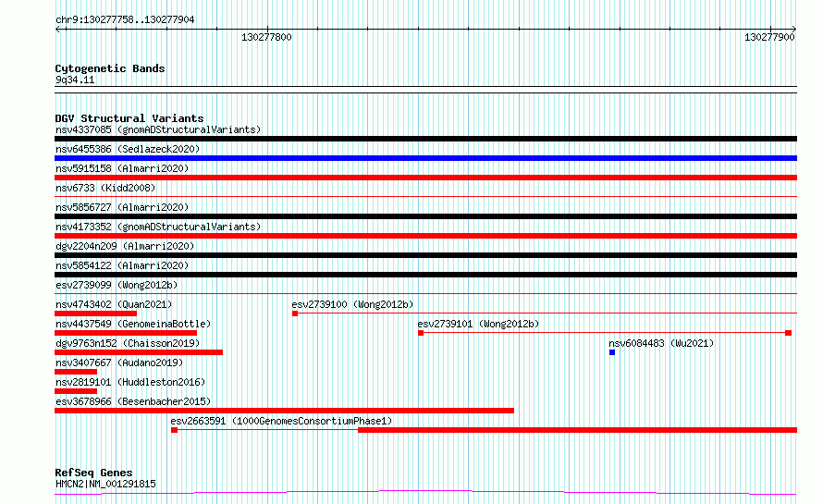Click the red bar under nsv5915158
The height and width of the screenshot is (504, 823).
click(x=425, y=178)
